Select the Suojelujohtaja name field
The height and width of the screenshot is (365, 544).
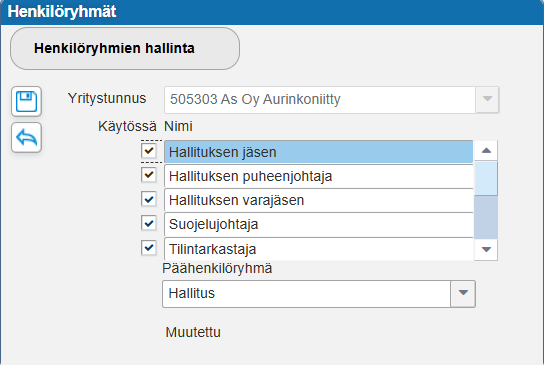[x=318, y=224]
